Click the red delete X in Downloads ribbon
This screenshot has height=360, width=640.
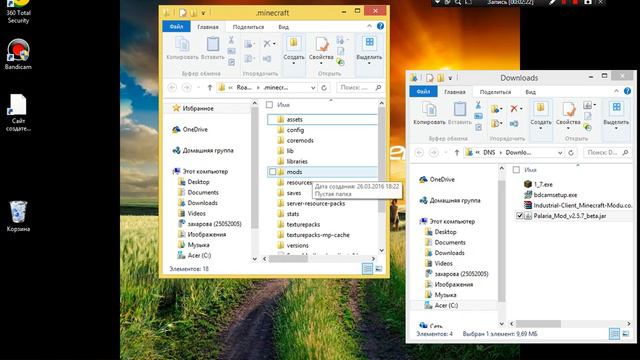pos(514,108)
